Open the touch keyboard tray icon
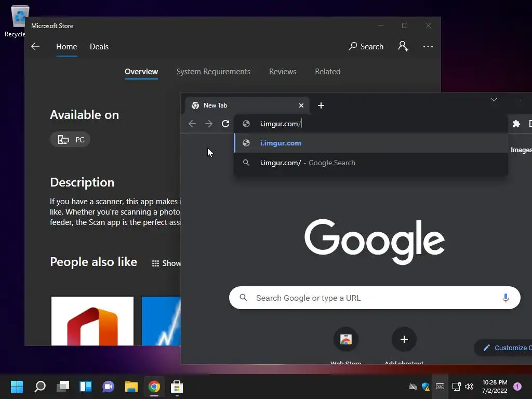Viewport: 532px width, 399px height. (x=440, y=387)
